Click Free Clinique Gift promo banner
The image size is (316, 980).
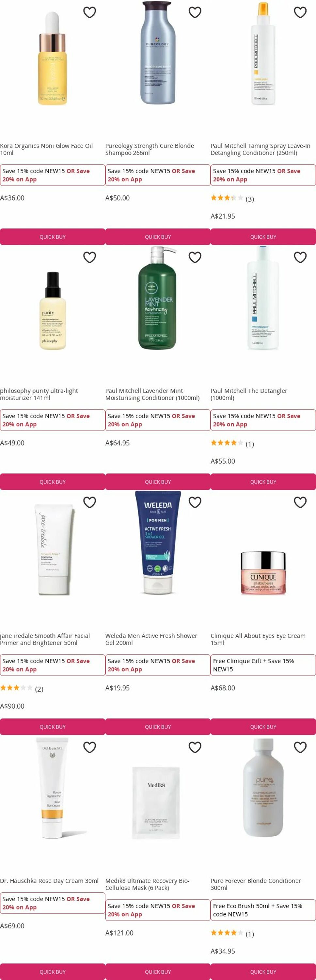[x=263, y=665]
